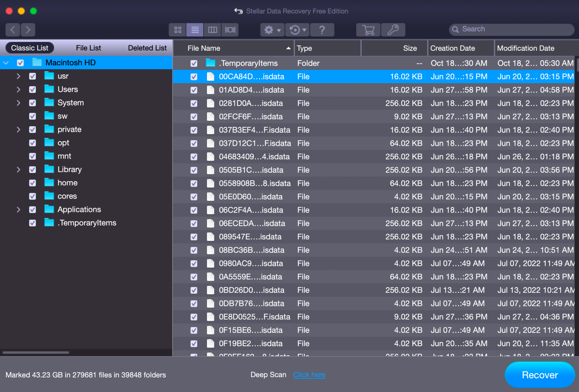Uncheck checkbox for 06ECEDA....isdata file
Viewport: 579px width, 392px height.
[x=194, y=224]
